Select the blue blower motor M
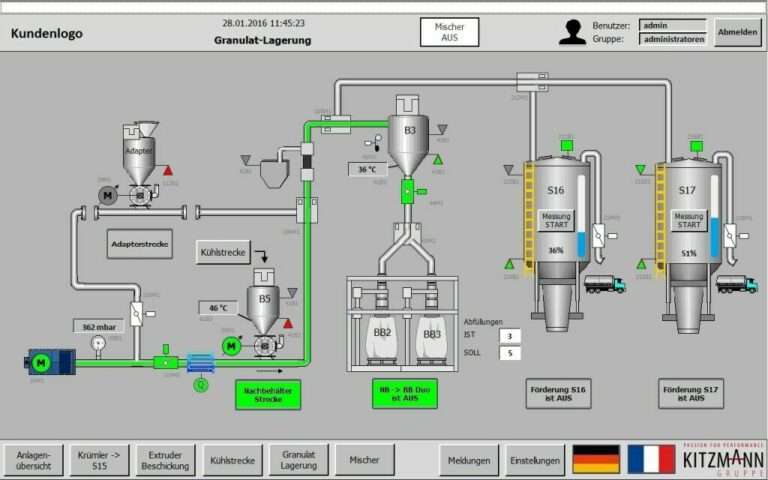The image size is (768, 480). [x=41, y=363]
